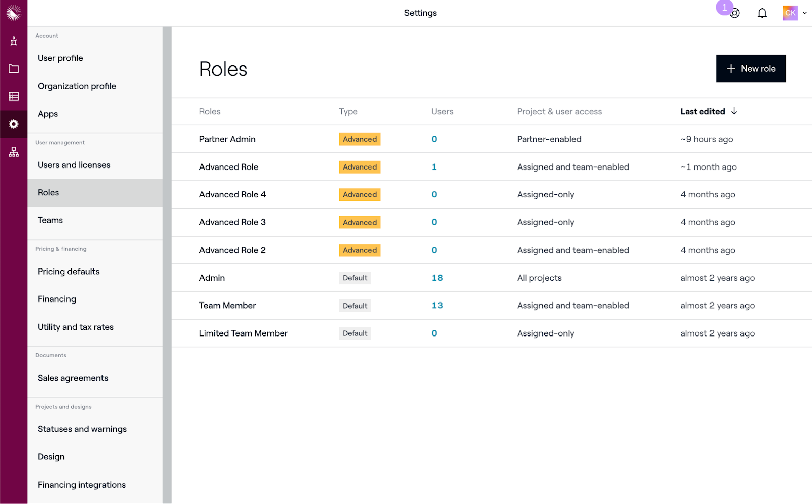The width and height of the screenshot is (812, 504).
Task: Select the Settings gear icon in sidebar
Action: [x=14, y=124]
